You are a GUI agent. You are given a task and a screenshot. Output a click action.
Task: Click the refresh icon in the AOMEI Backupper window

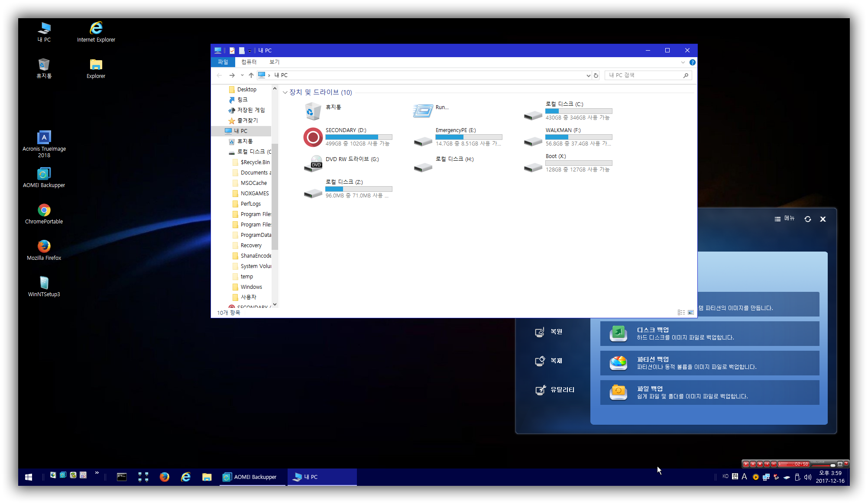pos(808,219)
